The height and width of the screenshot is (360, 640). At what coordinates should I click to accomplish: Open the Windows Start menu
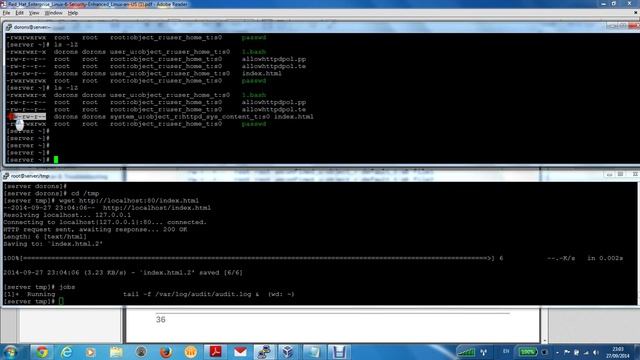point(11,352)
